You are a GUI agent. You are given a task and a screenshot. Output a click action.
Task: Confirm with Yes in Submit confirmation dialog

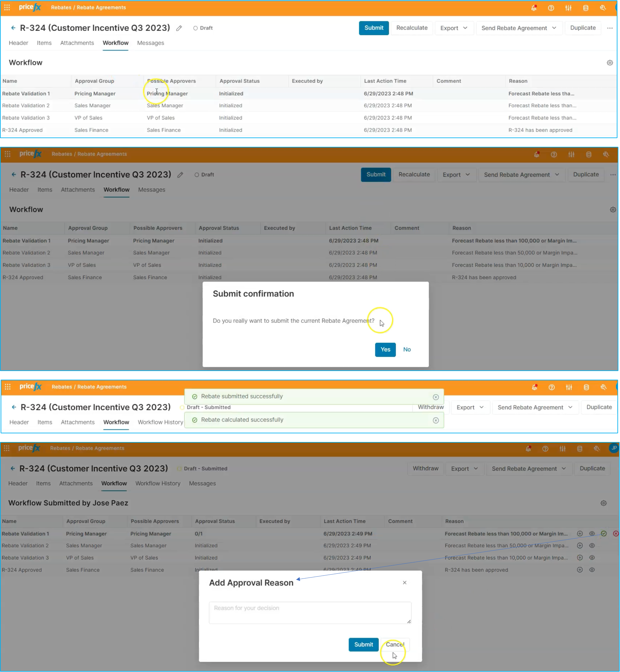(x=385, y=349)
